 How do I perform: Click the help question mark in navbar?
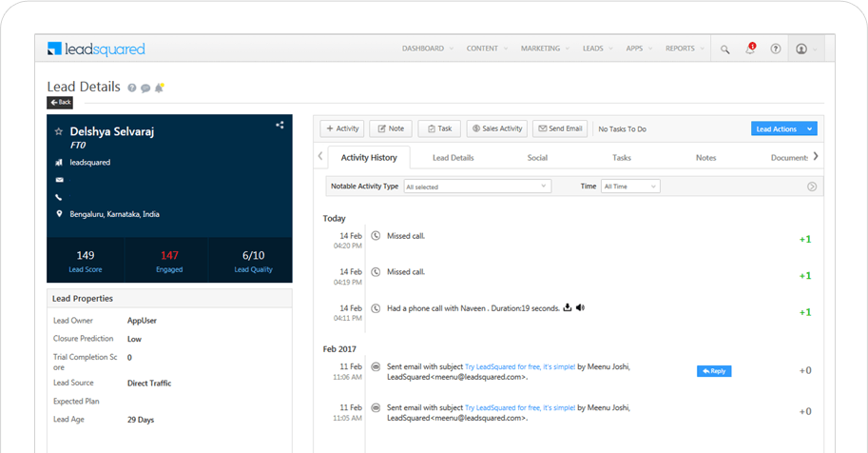click(776, 49)
